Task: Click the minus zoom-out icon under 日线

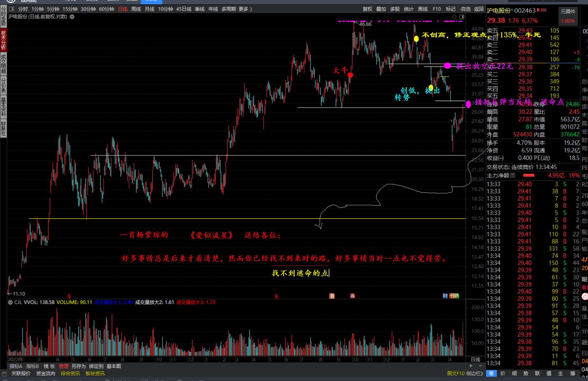Action: (x=480, y=366)
